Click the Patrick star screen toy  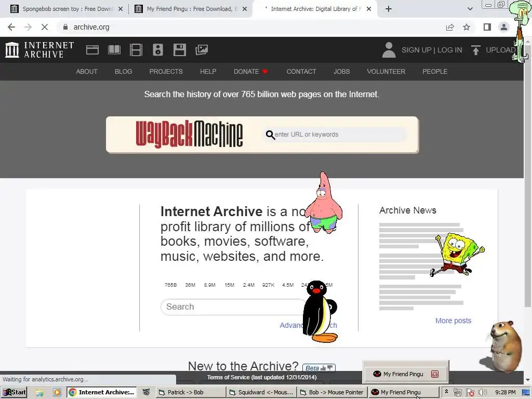[x=323, y=203]
